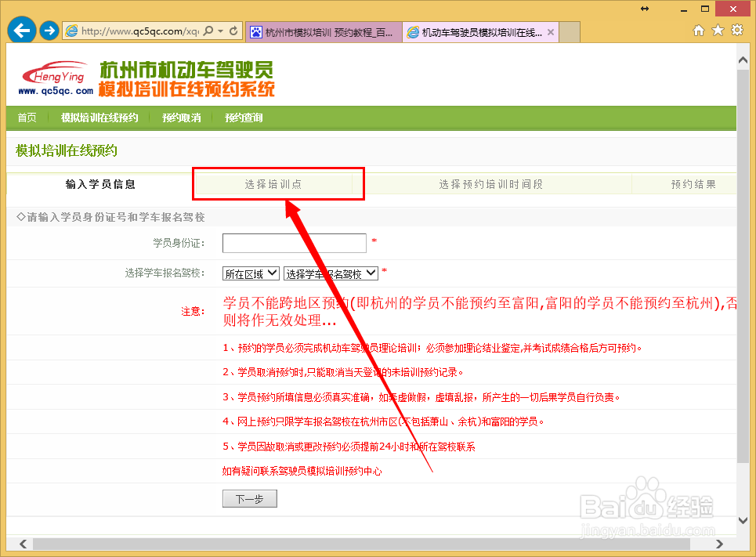Screen dimensions: 756x557
Task: Open 模拟培训在线预约 nav item
Action: (x=99, y=118)
